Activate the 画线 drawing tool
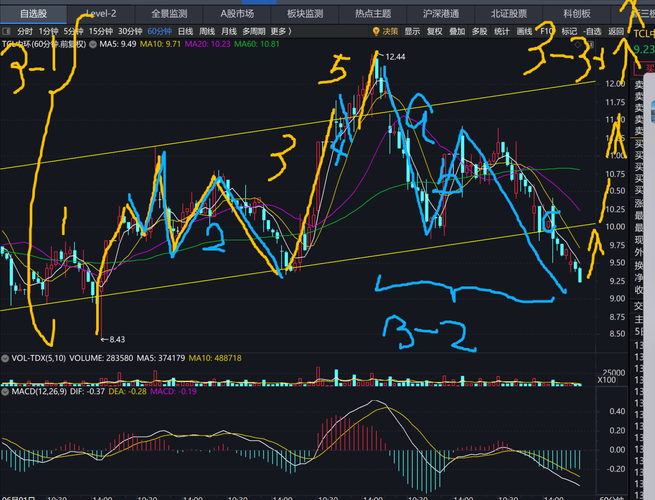The image size is (655, 500). pos(524,31)
